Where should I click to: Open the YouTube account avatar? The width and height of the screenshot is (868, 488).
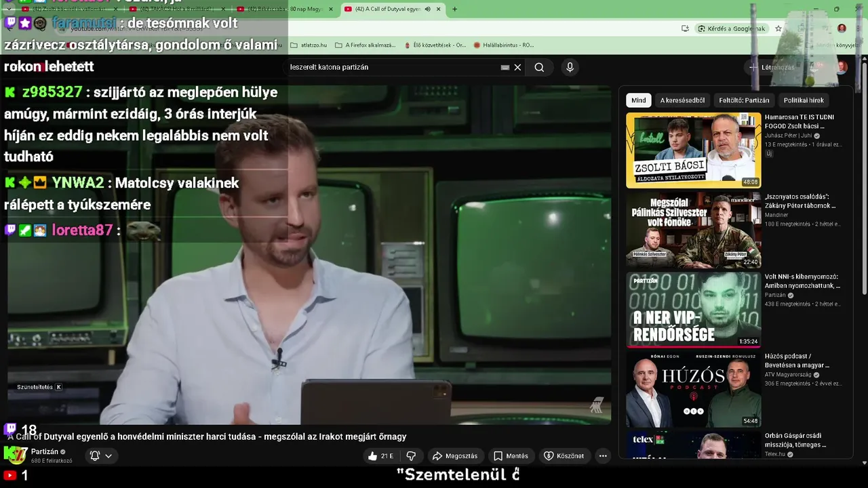(x=842, y=67)
